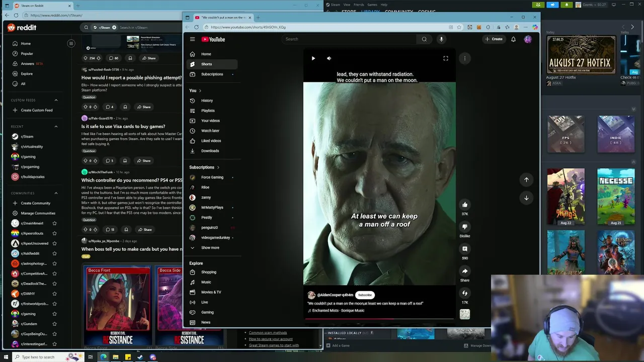Favorite r/ApexUncovered with its star
The width and height of the screenshot is (644, 362).
(54, 243)
